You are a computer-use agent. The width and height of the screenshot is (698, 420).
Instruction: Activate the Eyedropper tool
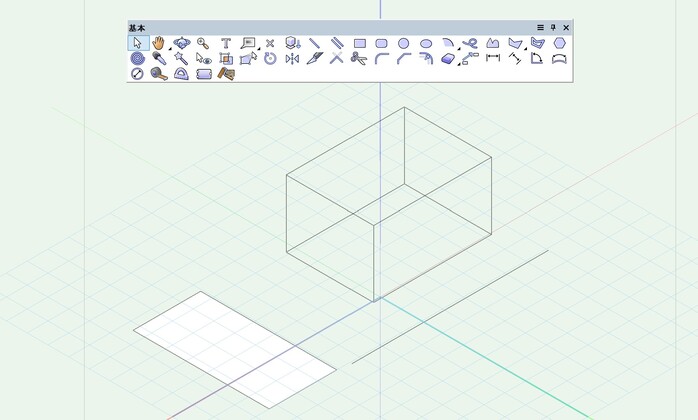(x=159, y=58)
